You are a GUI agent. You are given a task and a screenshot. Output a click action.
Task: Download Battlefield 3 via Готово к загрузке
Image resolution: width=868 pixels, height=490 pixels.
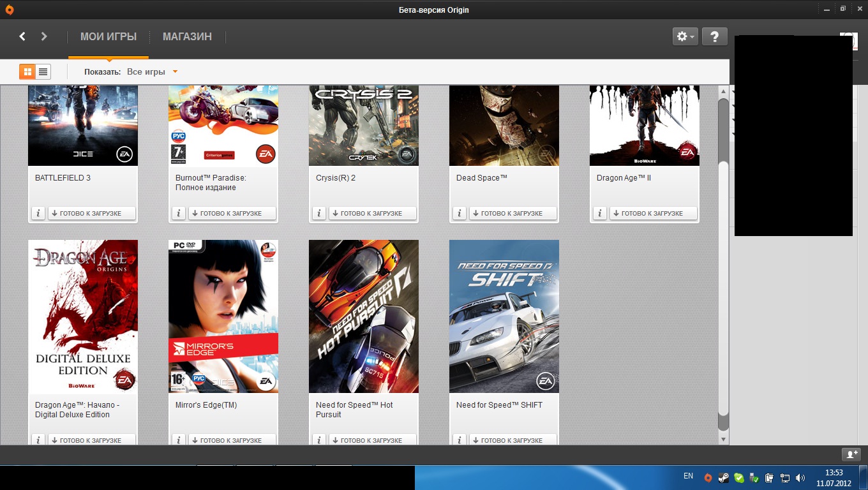[91, 213]
